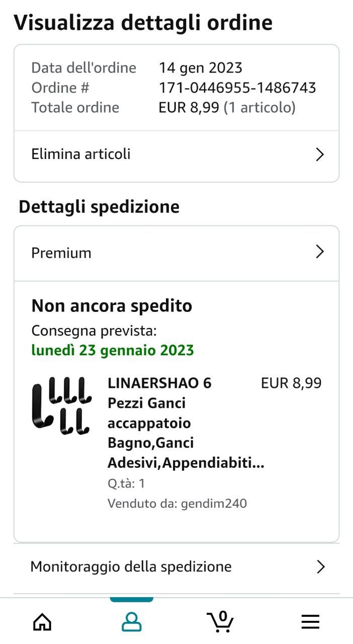Screen dimensions: 353x644
Task: Open the hamburger menu icon
Action: pos(310,622)
